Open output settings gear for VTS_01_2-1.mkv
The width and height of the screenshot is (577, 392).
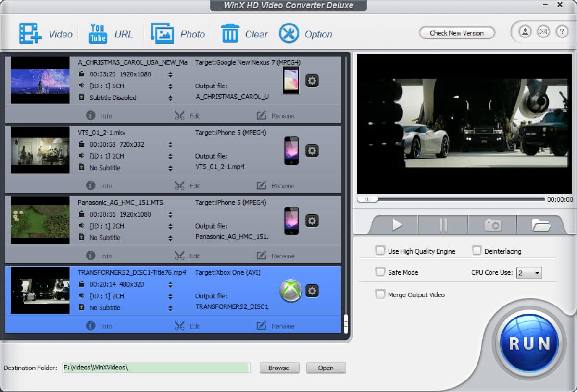click(x=312, y=150)
